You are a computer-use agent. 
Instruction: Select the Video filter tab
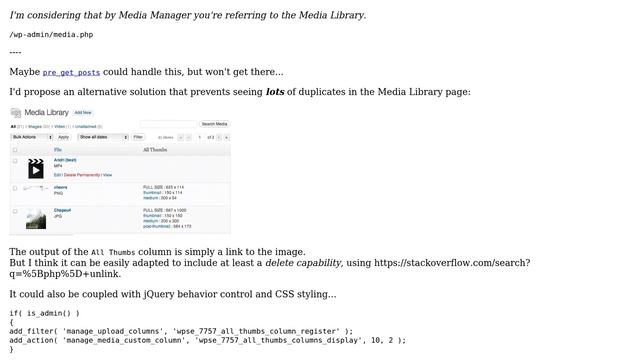click(60, 127)
